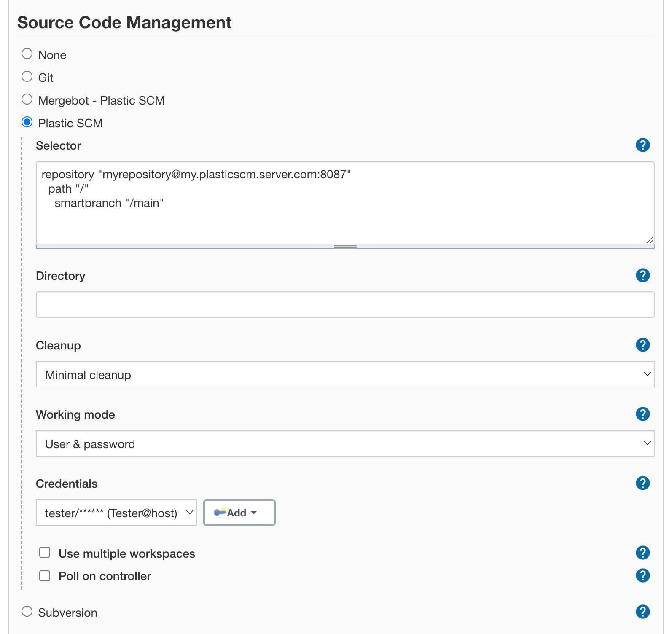The image size is (672, 634).
Task: Open the Minimal cleanup dropdown
Action: (345, 374)
